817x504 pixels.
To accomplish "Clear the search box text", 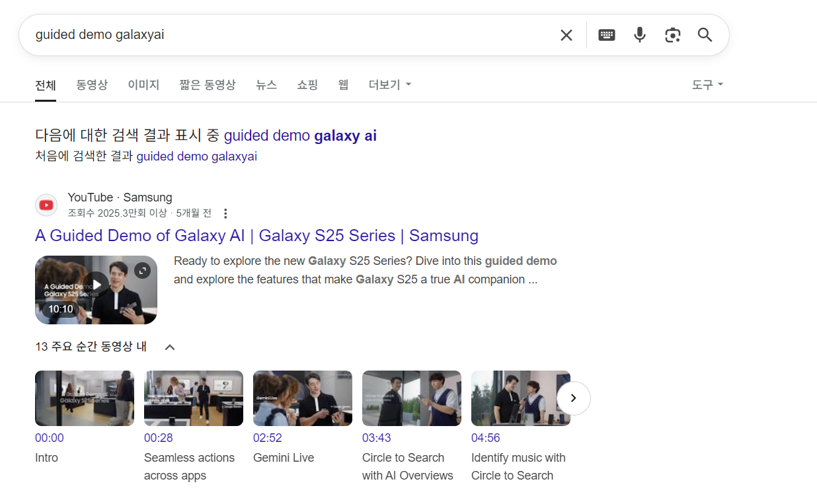I will pos(566,35).
